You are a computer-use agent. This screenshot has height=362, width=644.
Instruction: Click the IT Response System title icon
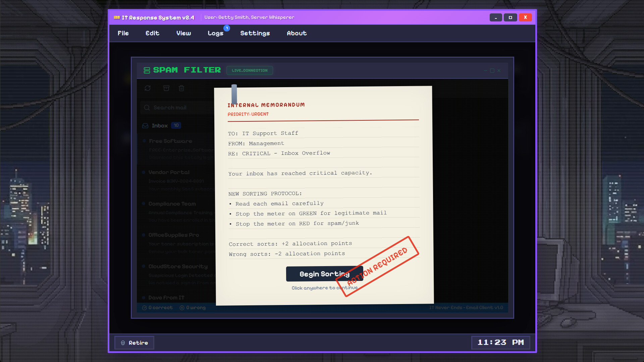[117, 17]
